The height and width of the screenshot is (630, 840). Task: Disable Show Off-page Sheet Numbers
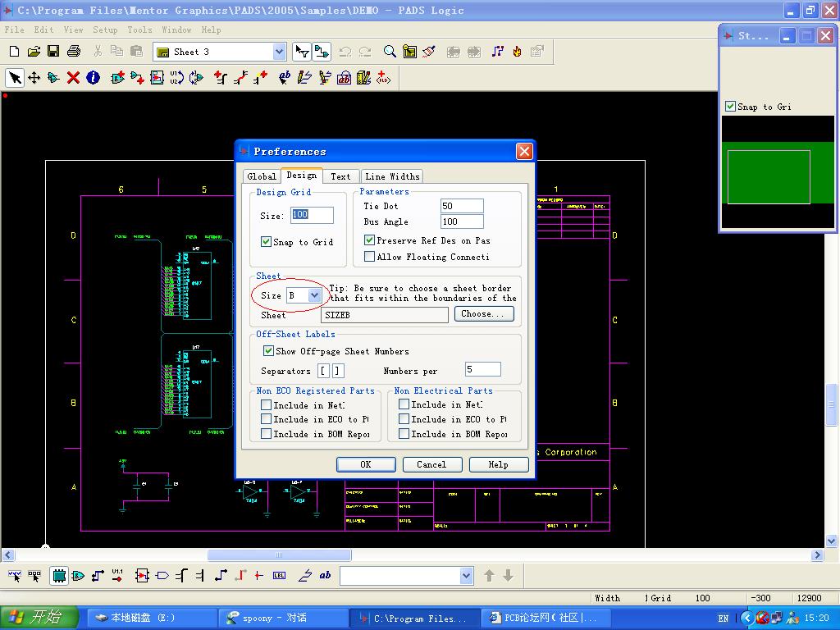click(268, 351)
